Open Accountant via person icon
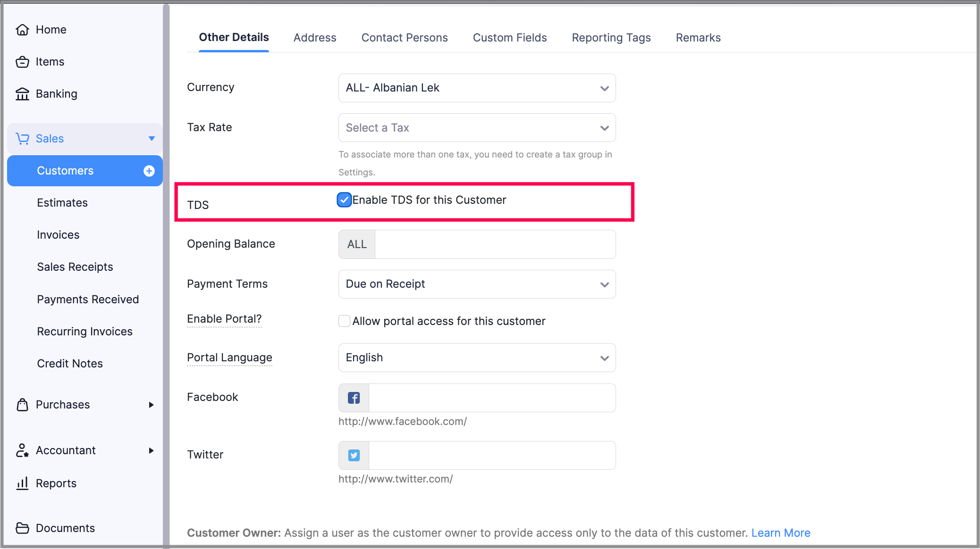 tap(22, 450)
